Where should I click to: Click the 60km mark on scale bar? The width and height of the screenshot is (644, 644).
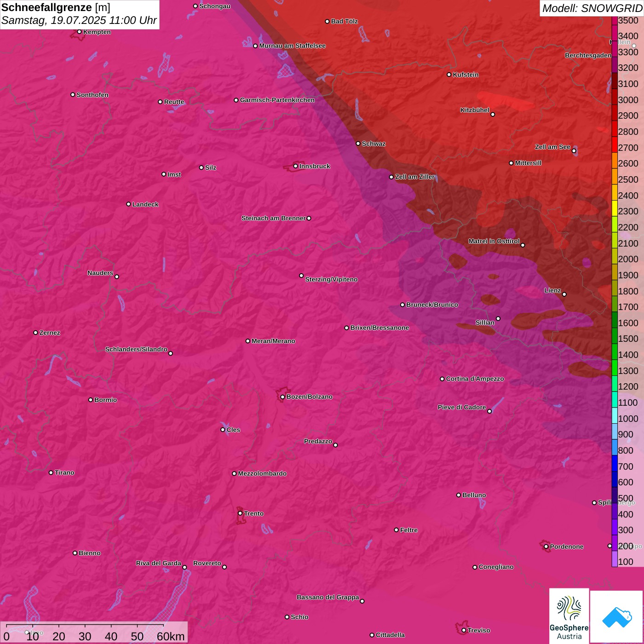point(171,636)
